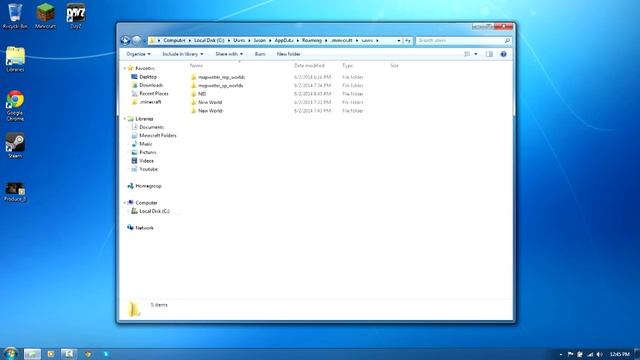This screenshot has width=640, height=360.
Task: Click the Explorer taskbar button
Action: pos(32,354)
